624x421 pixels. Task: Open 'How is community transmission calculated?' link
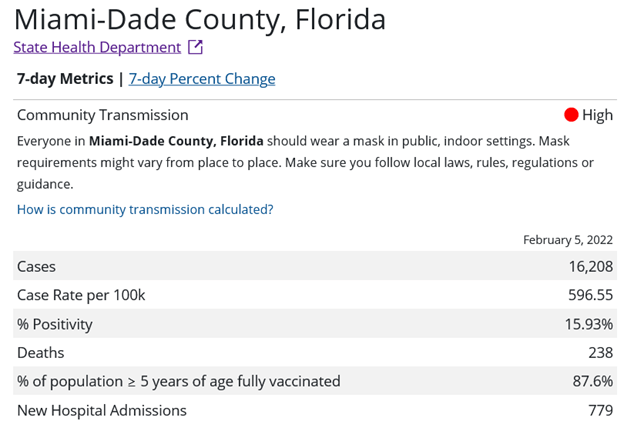(145, 210)
